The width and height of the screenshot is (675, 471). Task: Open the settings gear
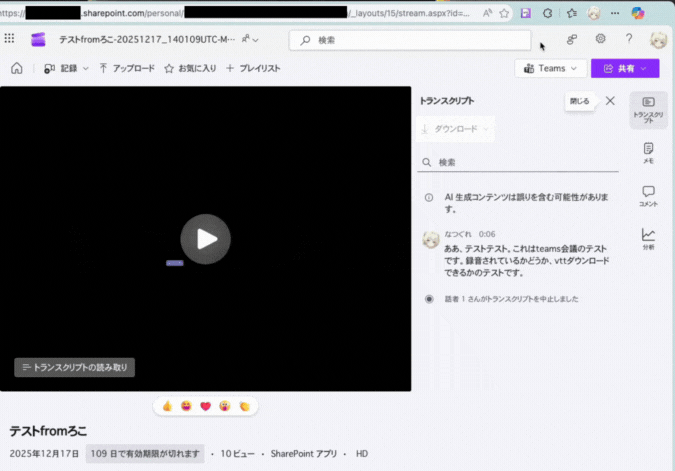pyautogui.click(x=600, y=39)
